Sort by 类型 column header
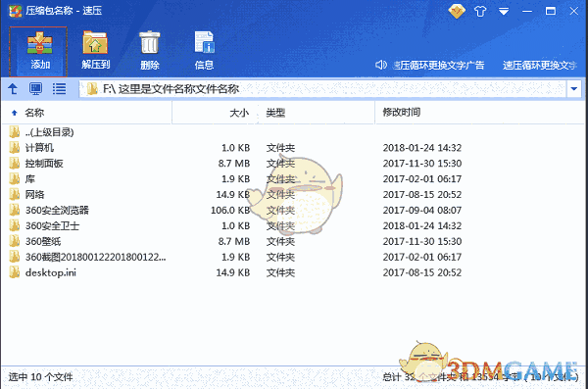 click(x=275, y=113)
